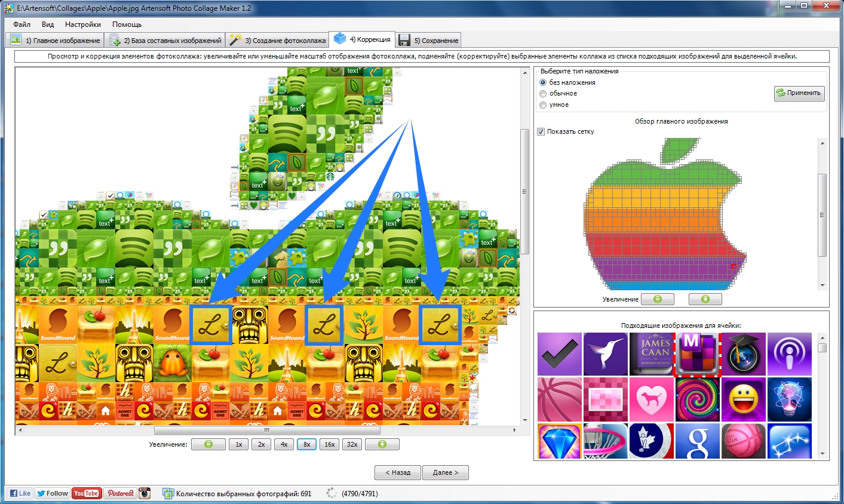Choose the pink heart with dog image
Screen dimensions: 844x504
pyautogui.click(x=652, y=399)
